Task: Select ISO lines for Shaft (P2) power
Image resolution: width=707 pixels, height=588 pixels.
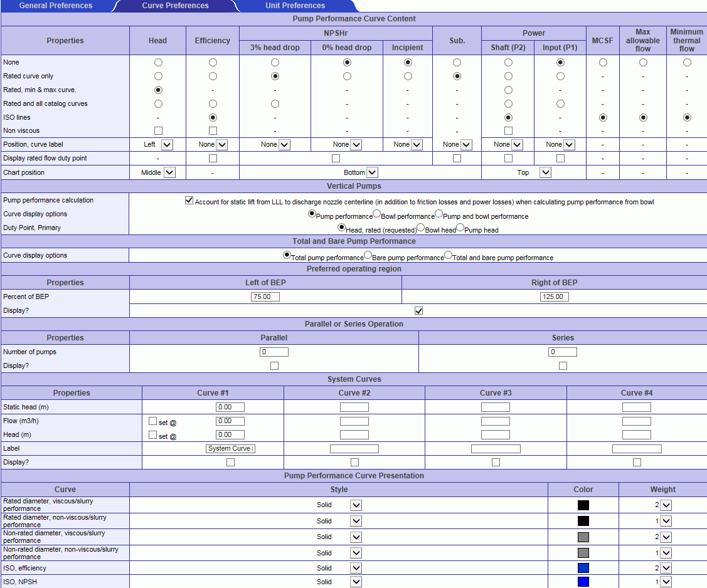Action: (x=508, y=118)
